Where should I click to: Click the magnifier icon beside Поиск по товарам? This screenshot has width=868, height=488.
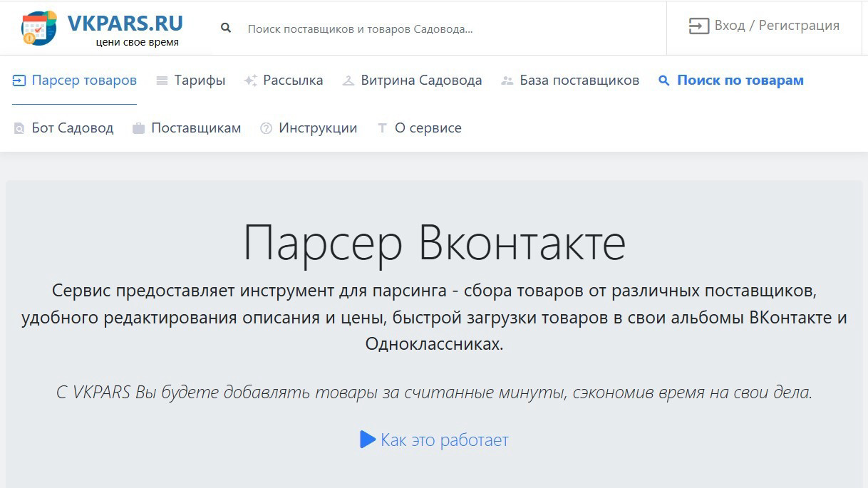pos(664,80)
